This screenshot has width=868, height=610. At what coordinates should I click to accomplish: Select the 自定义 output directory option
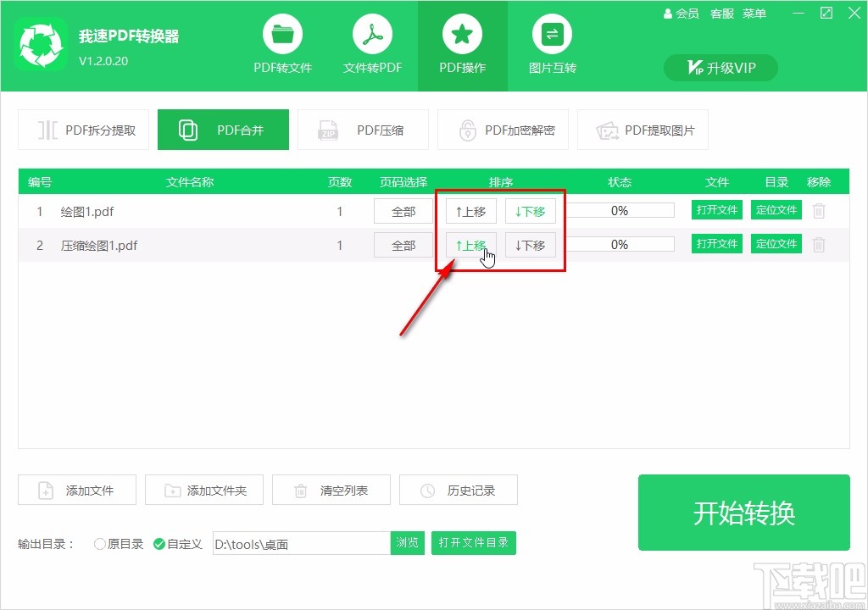(160, 544)
